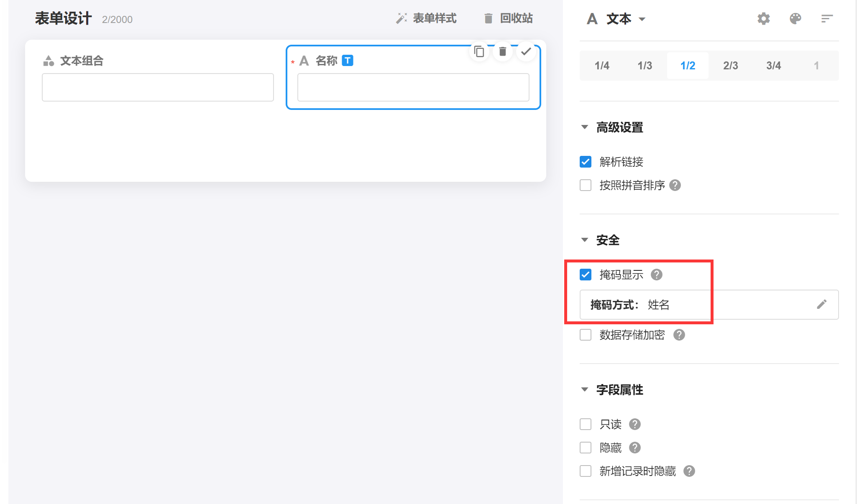The height and width of the screenshot is (504, 862).
Task: Click the delete field trash icon
Action: (x=503, y=51)
